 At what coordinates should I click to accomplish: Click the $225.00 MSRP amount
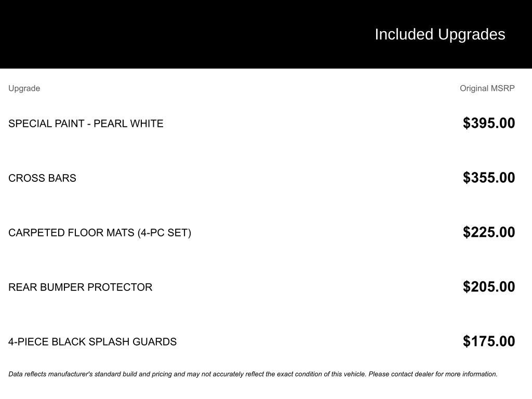point(489,232)
